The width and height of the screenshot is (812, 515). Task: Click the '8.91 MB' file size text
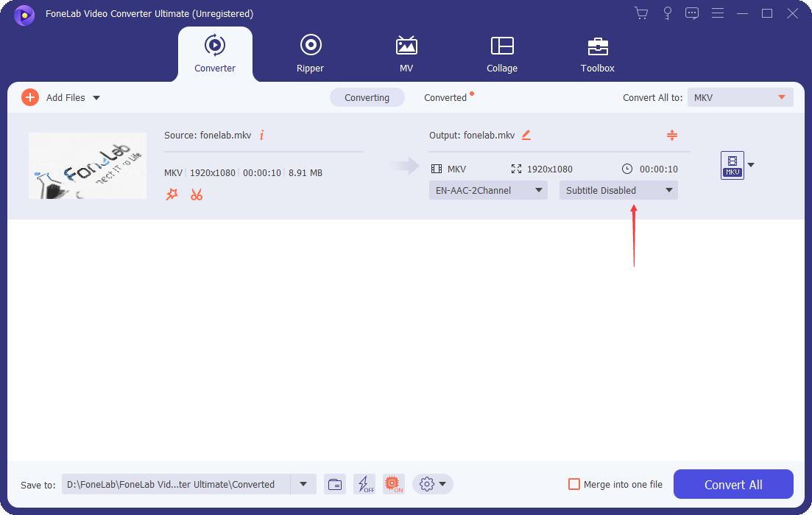coord(306,173)
